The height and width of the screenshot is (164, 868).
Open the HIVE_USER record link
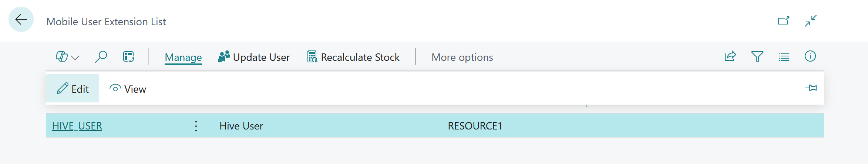77,126
